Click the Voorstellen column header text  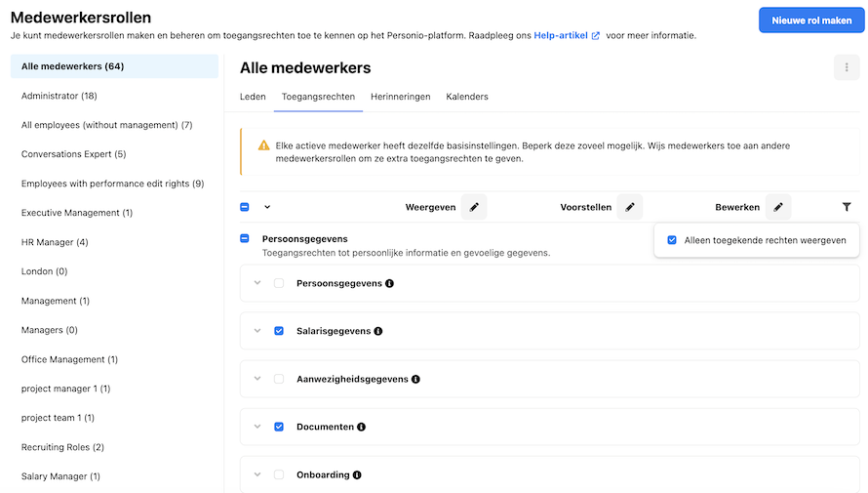586,207
